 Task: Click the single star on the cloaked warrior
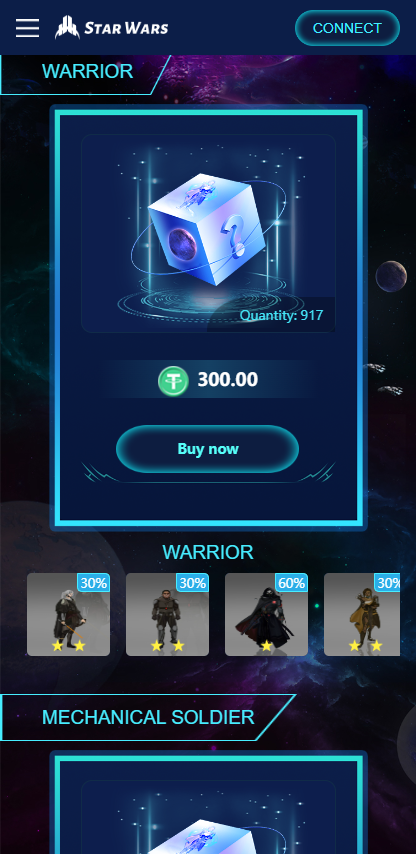[266, 646]
